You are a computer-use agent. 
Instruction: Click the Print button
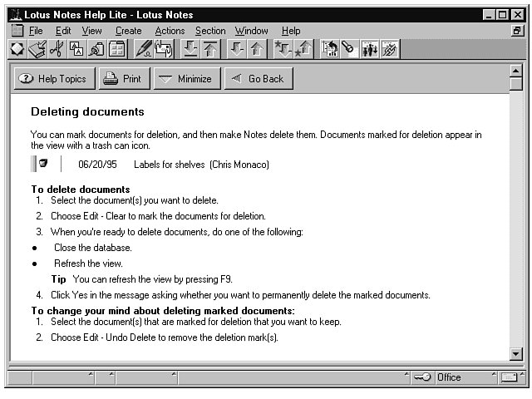[x=123, y=79]
